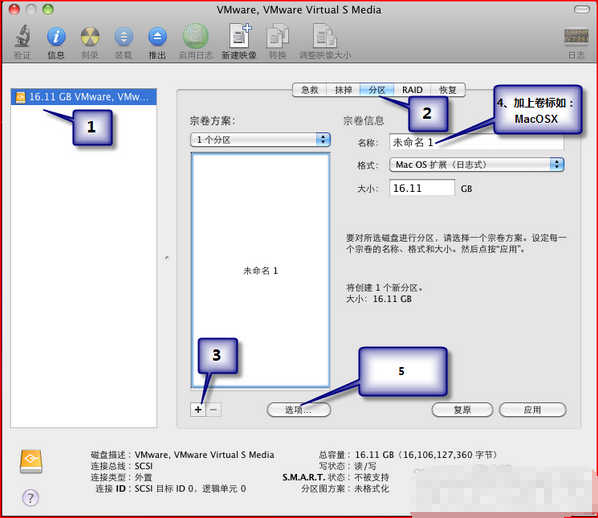The width and height of the screenshot is (598, 518).
Task: Click the Enable Journaling (启用日志) icon
Action: 196,37
